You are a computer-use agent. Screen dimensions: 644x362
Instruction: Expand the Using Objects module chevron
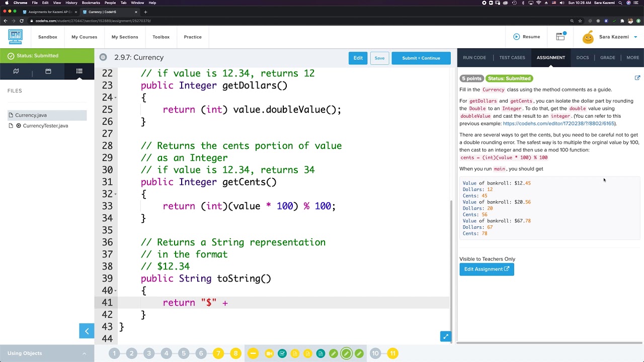(84, 353)
